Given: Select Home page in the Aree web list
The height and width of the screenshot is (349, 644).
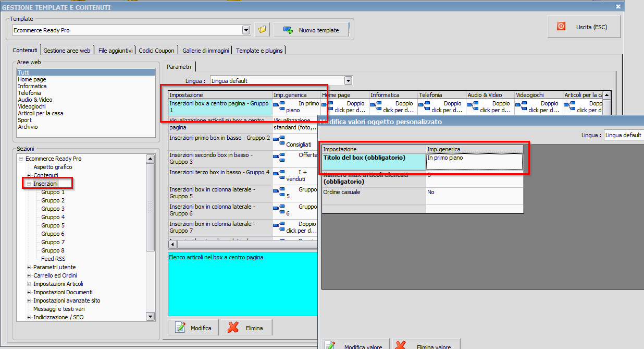Looking at the screenshot, I should pos(86,79).
